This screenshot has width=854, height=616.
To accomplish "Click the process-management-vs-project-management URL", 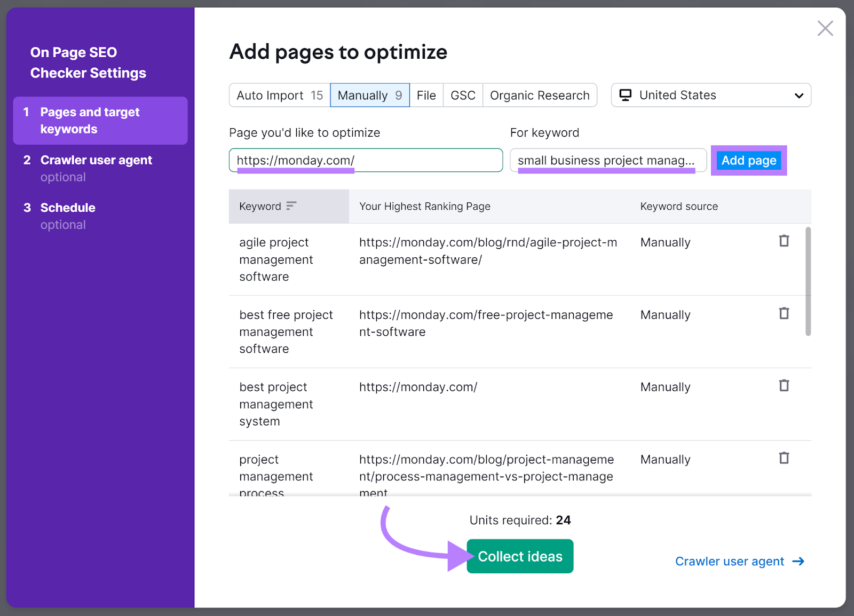I will pos(486,476).
